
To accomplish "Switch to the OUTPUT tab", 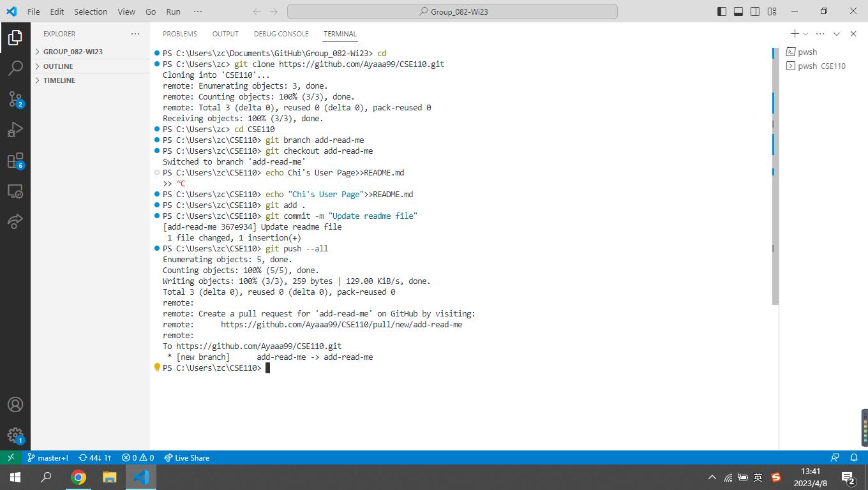I will click(x=225, y=34).
